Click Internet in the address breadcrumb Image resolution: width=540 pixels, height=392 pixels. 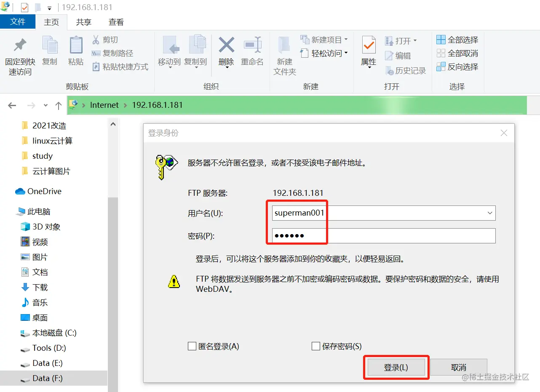(104, 105)
